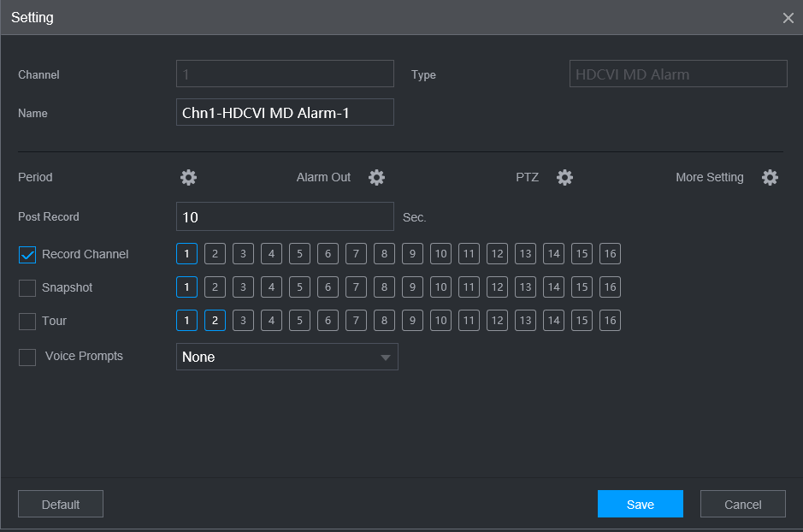Open the Alarm Out settings gear
Viewport: 803px width, 532px height.
[376, 177]
